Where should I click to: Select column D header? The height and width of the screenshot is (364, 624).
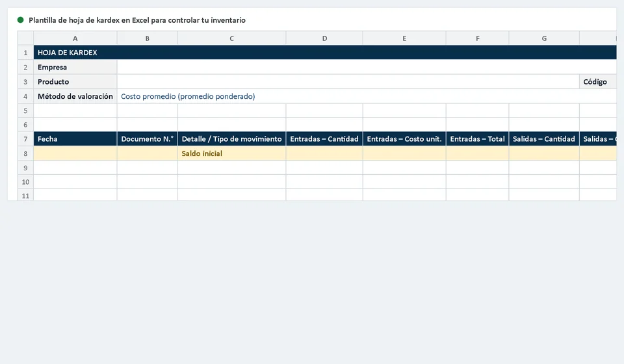coord(324,38)
